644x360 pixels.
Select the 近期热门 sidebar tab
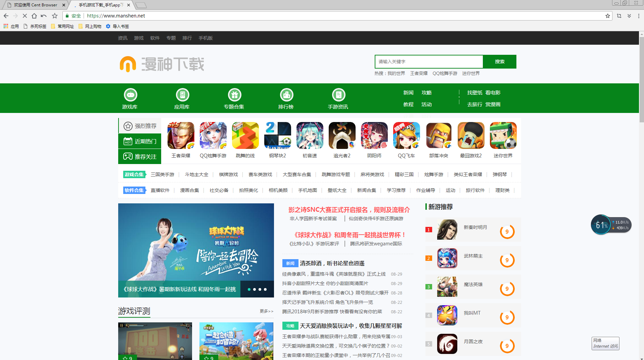(x=140, y=141)
